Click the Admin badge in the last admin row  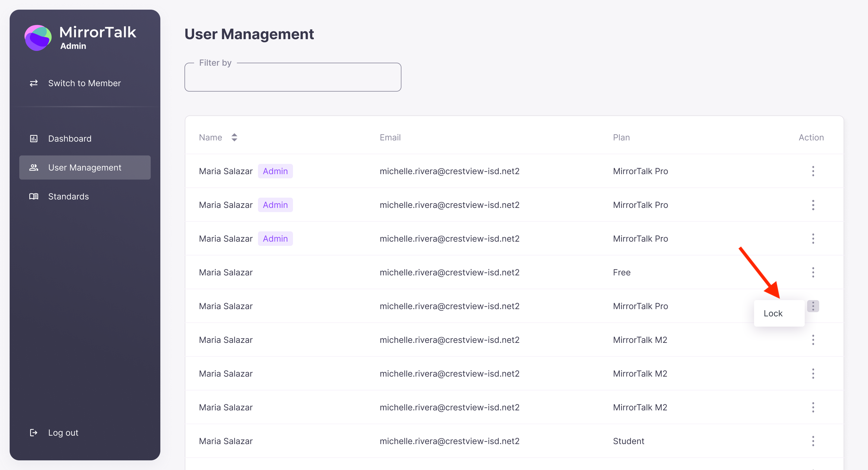(275, 239)
